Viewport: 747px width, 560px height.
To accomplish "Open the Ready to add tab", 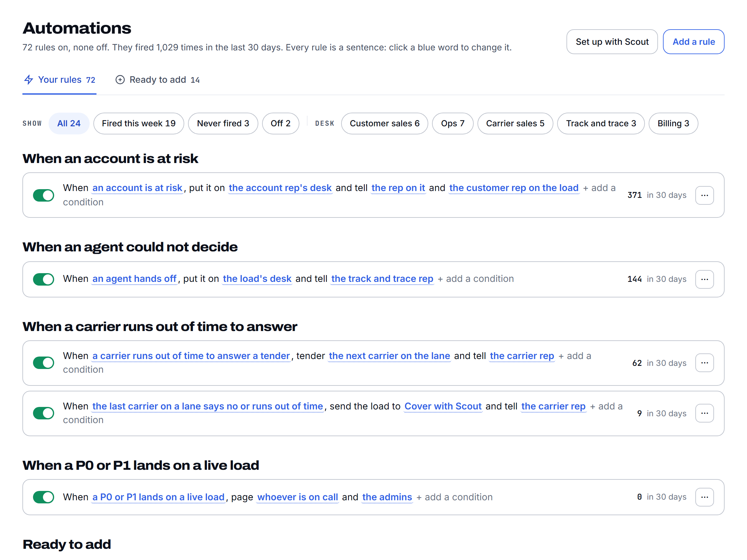I will [x=158, y=80].
